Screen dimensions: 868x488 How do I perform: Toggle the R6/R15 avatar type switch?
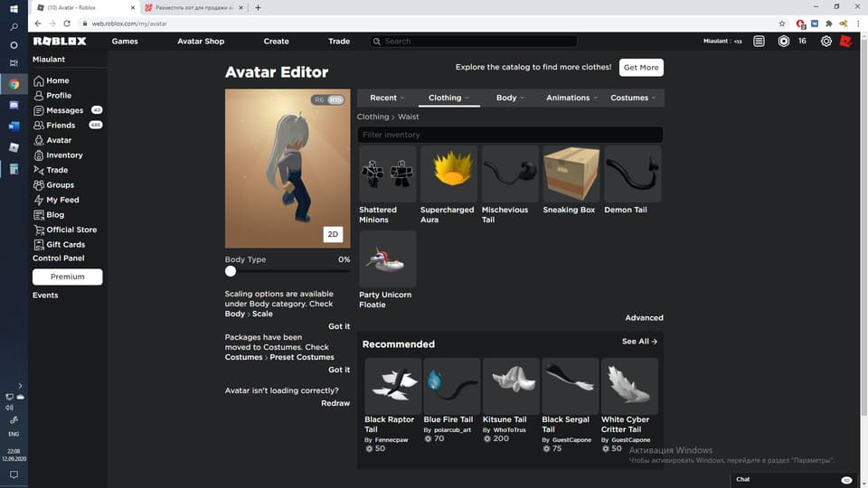click(328, 99)
